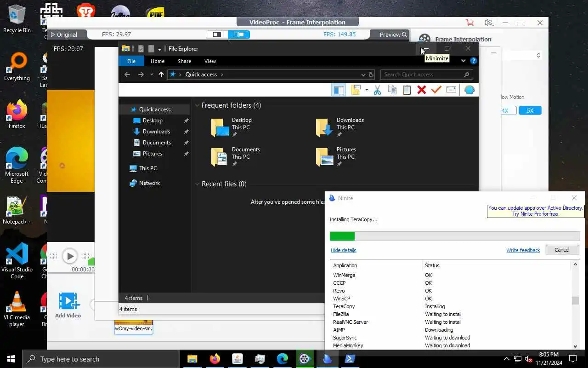Click the orange checkmark icon in Explorer
Viewport: 588px width, 368px height.
(x=436, y=90)
